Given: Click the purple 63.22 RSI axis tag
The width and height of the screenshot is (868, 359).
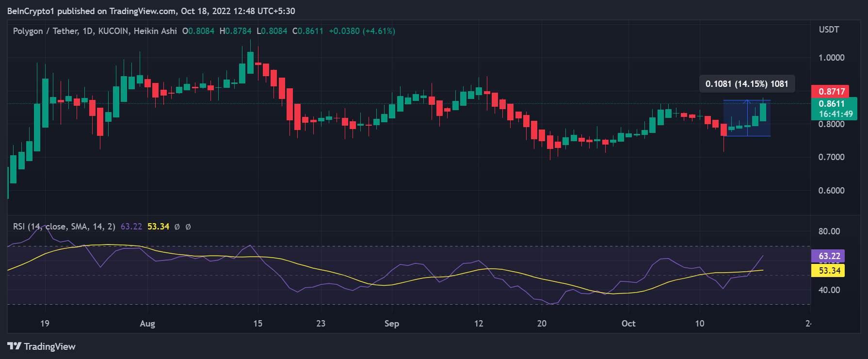Looking at the screenshot, I should click(x=829, y=256).
